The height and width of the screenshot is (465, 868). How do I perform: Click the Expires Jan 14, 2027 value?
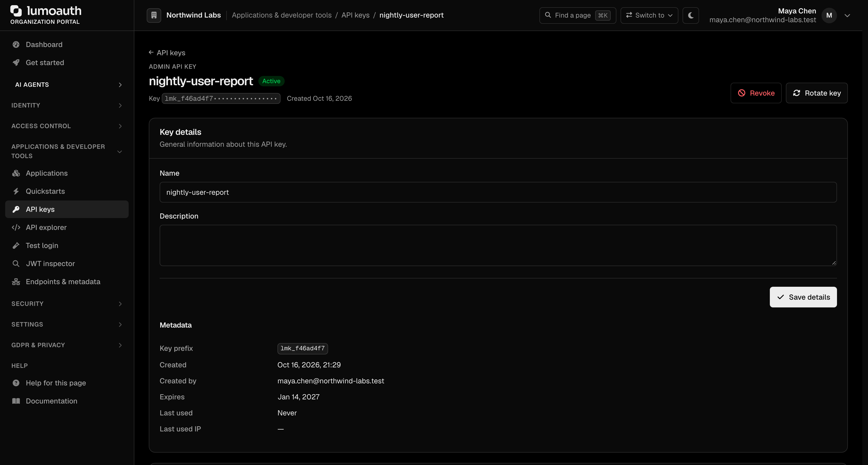[299, 397]
